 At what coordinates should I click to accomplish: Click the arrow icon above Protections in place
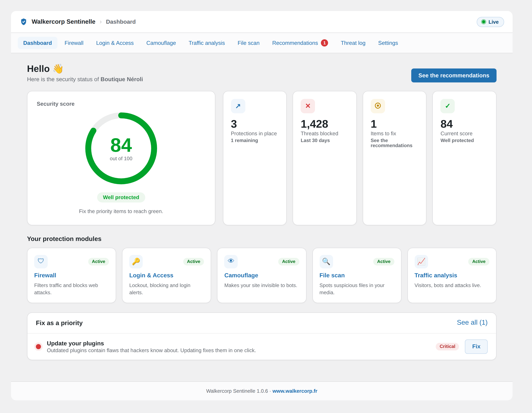click(x=238, y=106)
